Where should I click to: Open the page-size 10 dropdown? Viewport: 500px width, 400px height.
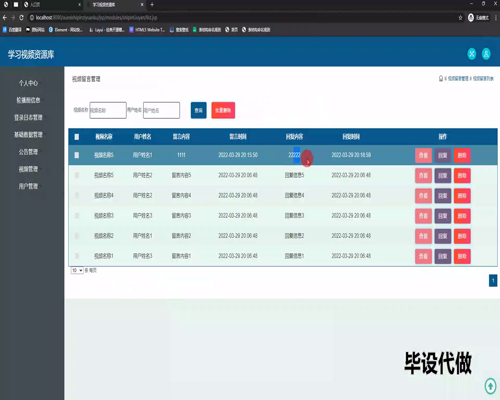77,270
